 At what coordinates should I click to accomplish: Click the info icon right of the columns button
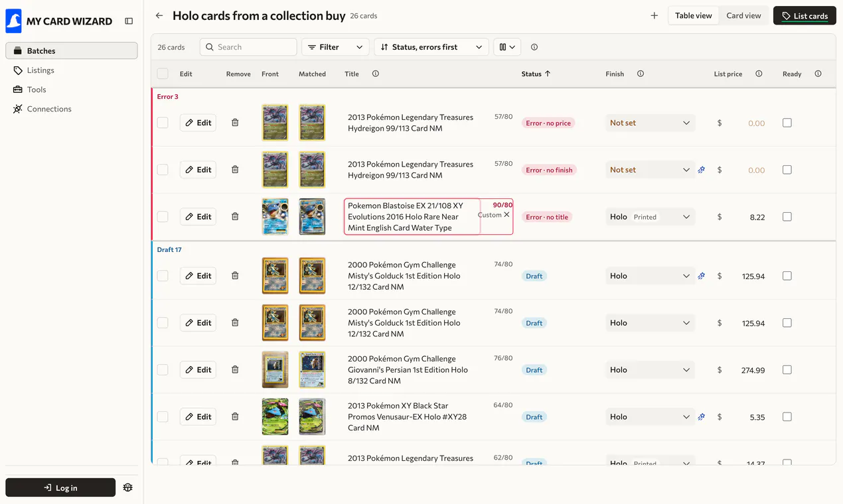coord(534,47)
